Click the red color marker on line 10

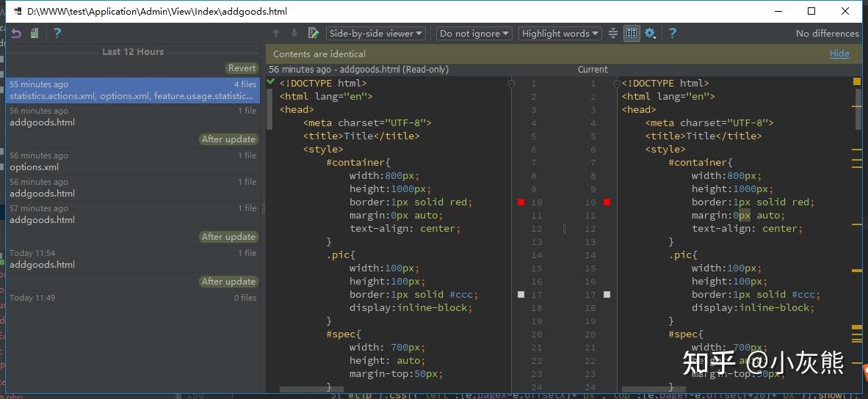[521, 202]
